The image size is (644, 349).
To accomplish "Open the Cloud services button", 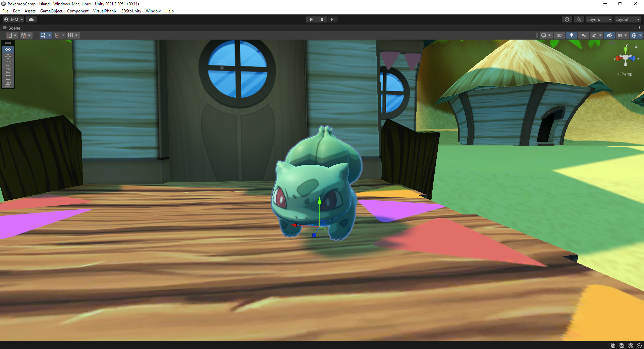I will coord(31,19).
